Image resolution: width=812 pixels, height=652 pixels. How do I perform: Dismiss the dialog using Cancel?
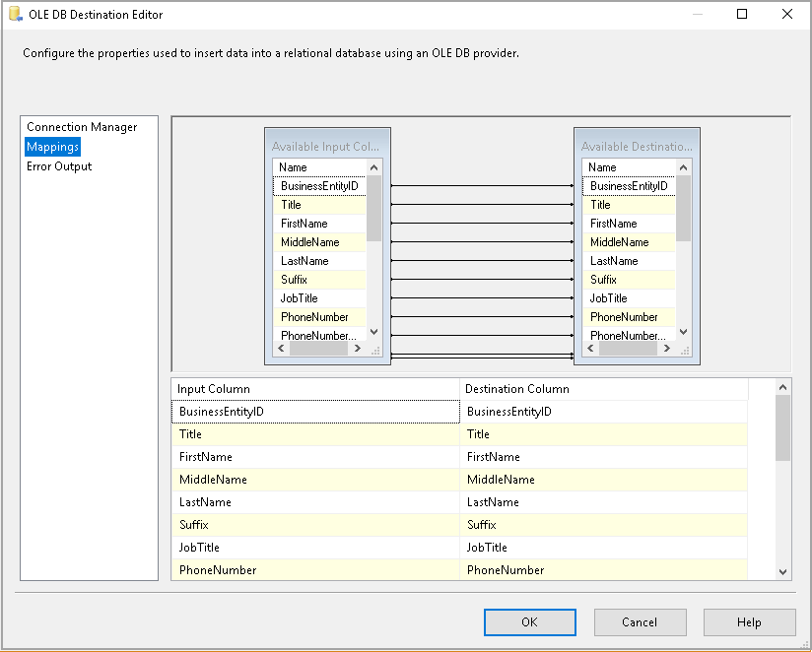click(640, 621)
